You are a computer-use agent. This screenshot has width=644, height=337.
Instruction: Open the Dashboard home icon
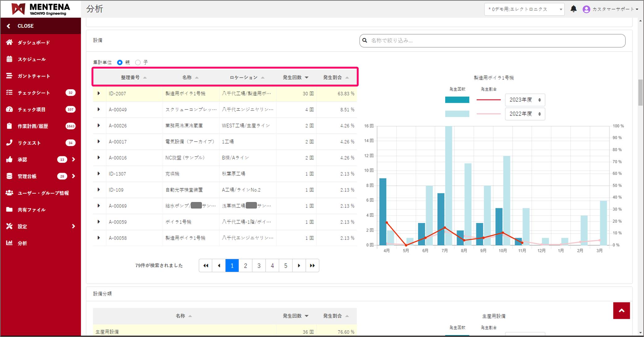(9, 42)
